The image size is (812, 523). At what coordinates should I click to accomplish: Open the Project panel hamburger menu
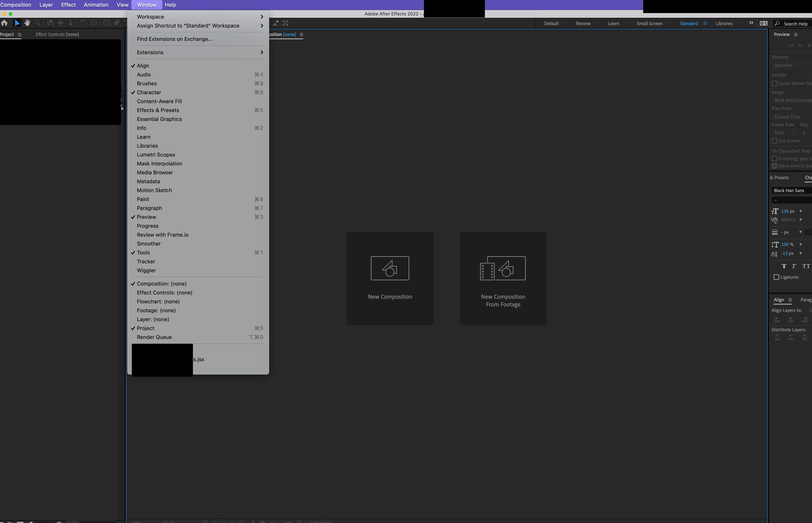[x=19, y=34]
